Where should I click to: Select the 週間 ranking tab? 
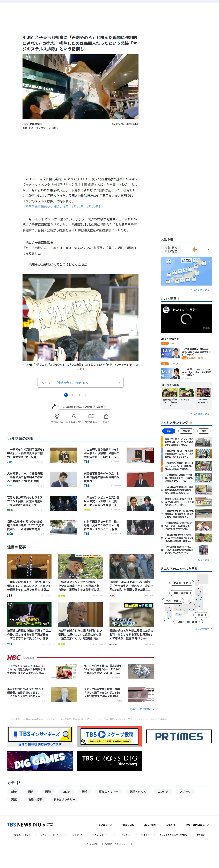pyautogui.click(x=204, y=431)
